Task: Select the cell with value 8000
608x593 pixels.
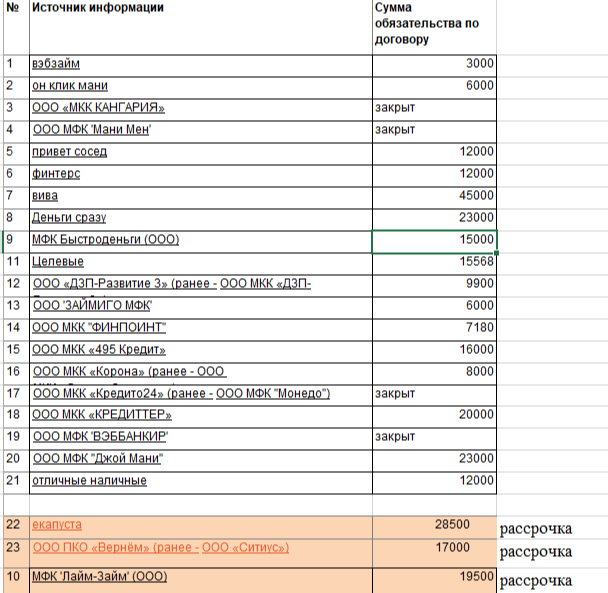Action: (434, 374)
